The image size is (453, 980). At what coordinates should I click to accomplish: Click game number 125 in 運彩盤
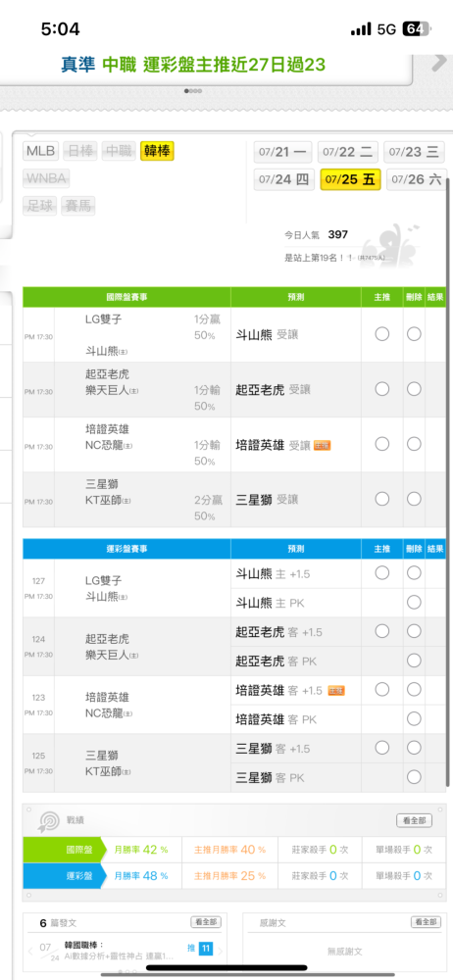click(x=38, y=755)
